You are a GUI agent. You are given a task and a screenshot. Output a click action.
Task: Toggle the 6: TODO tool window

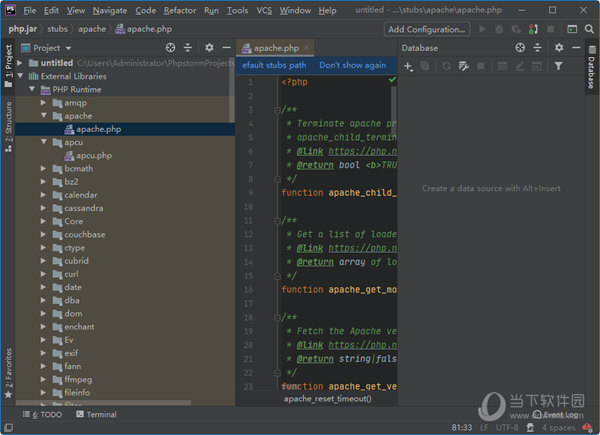tap(42, 414)
